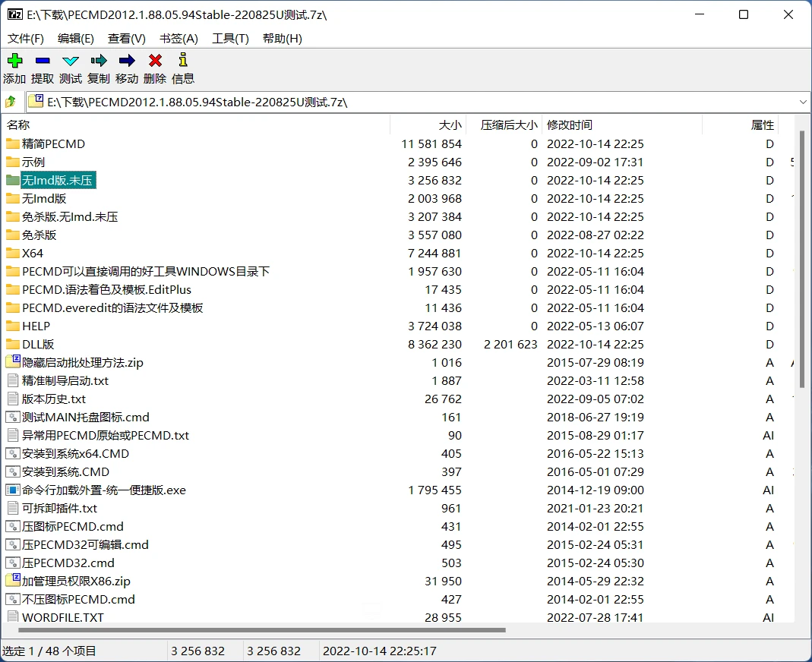812x662 pixels.
Task: Click compressed size 2 201 623
Action: pos(510,344)
